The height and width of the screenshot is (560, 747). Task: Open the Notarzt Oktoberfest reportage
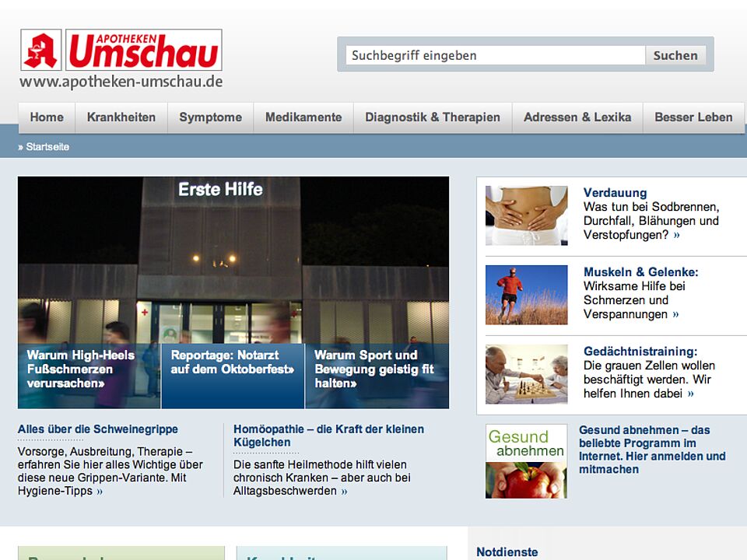pos(233,362)
